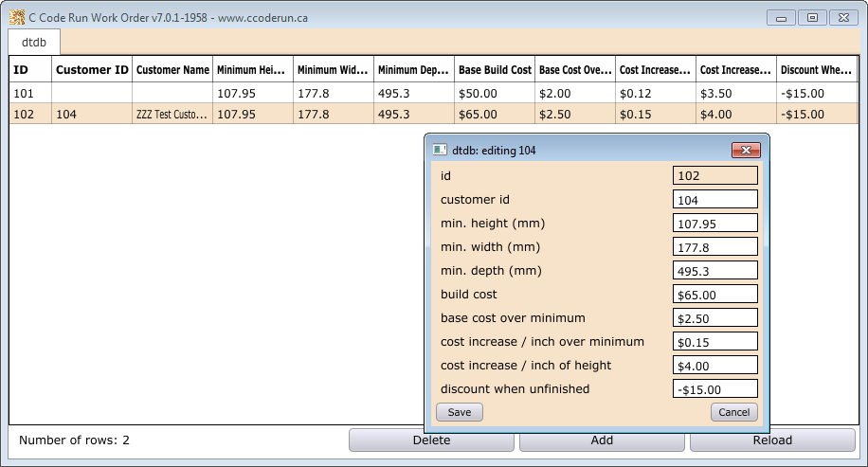Sort by the Customer ID column header
This screenshot has height=467, width=868.
(92, 70)
